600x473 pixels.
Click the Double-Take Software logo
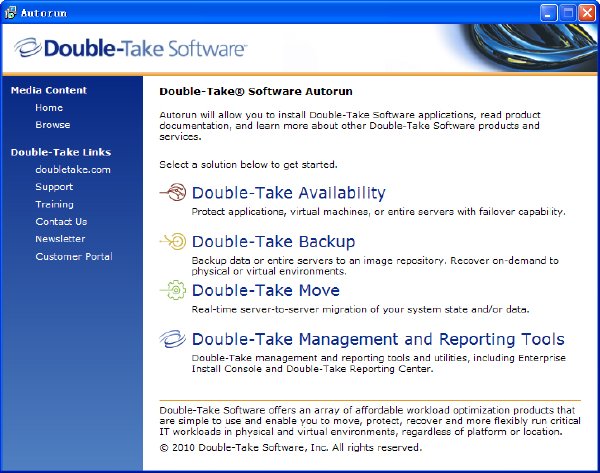coord(130,49)
